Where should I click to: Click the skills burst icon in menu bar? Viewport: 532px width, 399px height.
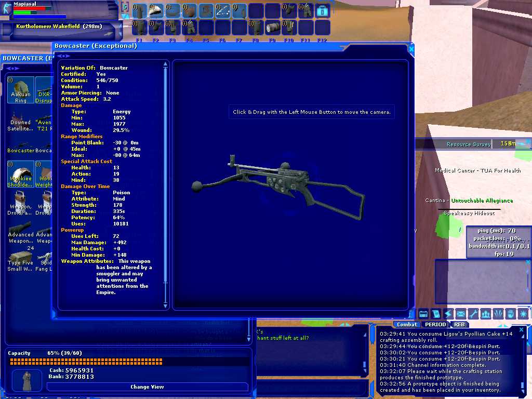click(498, 314)
